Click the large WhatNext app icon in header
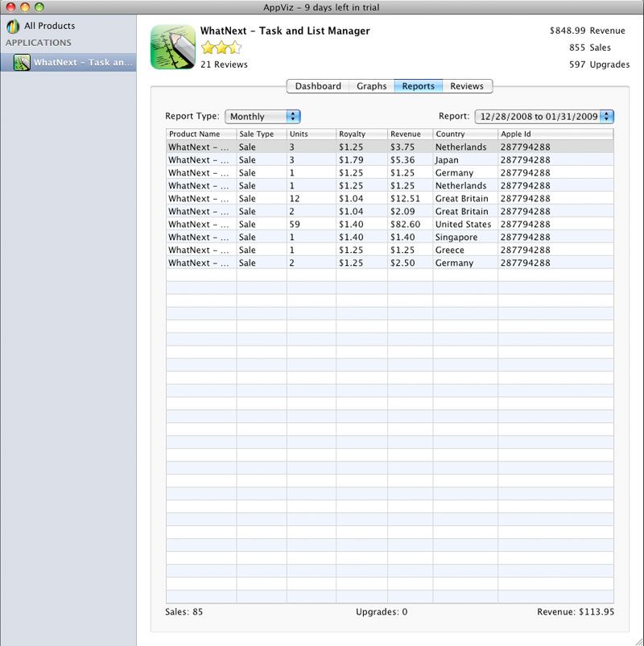Viewport: 644px width, 646px height. tap(173, 47)
